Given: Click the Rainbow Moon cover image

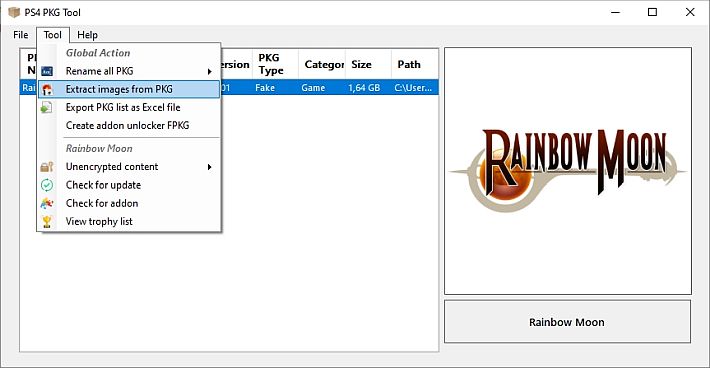Looking at the screenshot, I should click(568, 171).
